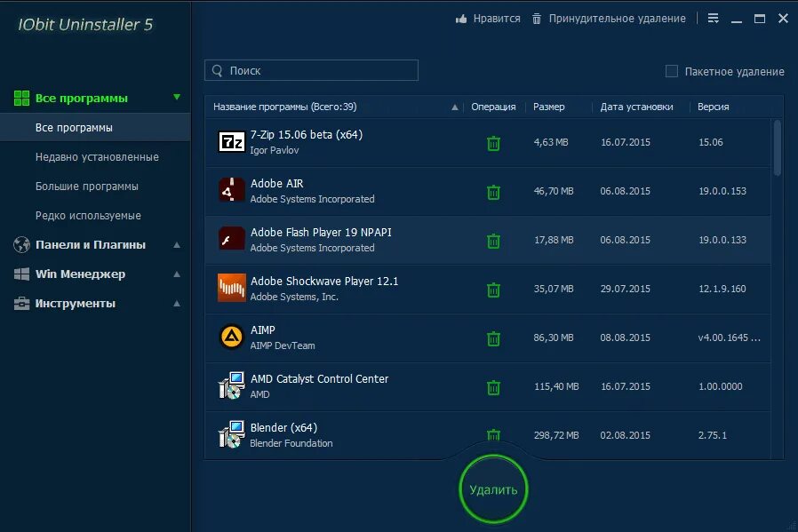Click the globe icon beside Панели и Плагины
Image resolution: width=798 pixels, height=532 pixels.
click(x=20, y=244)
